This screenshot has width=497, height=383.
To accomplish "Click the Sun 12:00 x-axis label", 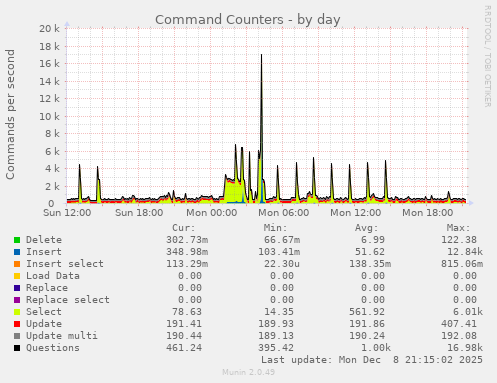I will pos(67,213).
